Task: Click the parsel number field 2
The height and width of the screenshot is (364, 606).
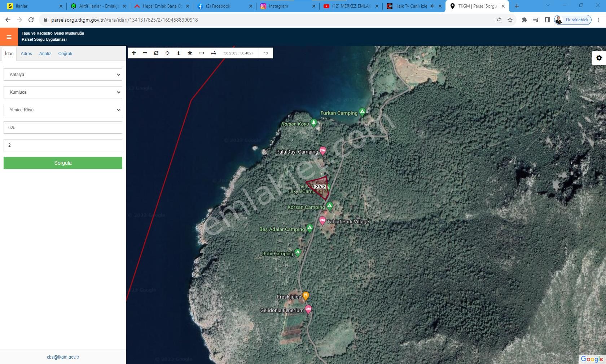Action: 63,145
